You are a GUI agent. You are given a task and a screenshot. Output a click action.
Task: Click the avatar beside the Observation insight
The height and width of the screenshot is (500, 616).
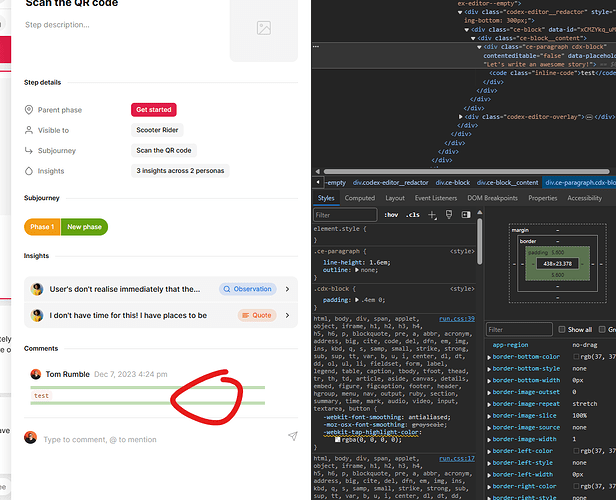(x=37, y=289)
